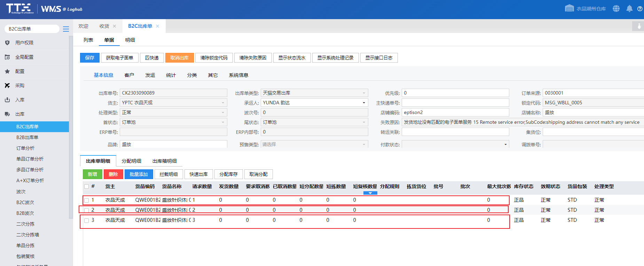Image resolution: width=644 pixels, height=266 pixels.
Task: Open the 付款状态 dropdown
Action: 505,144
